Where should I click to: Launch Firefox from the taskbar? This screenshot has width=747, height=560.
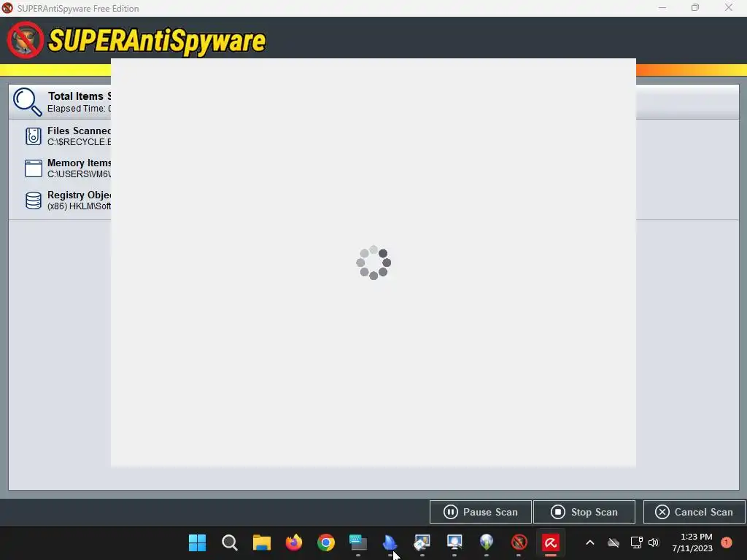tap(294, 542)
